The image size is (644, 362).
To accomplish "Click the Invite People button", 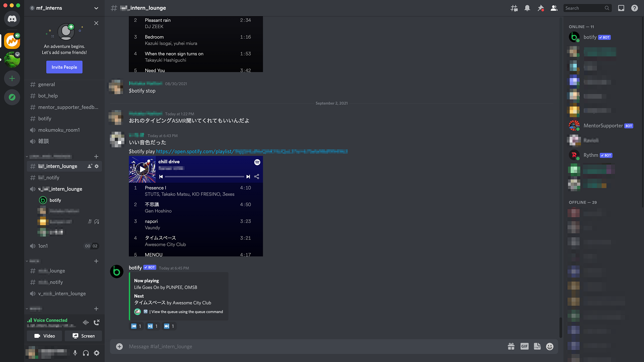I will tap(64, 67).
